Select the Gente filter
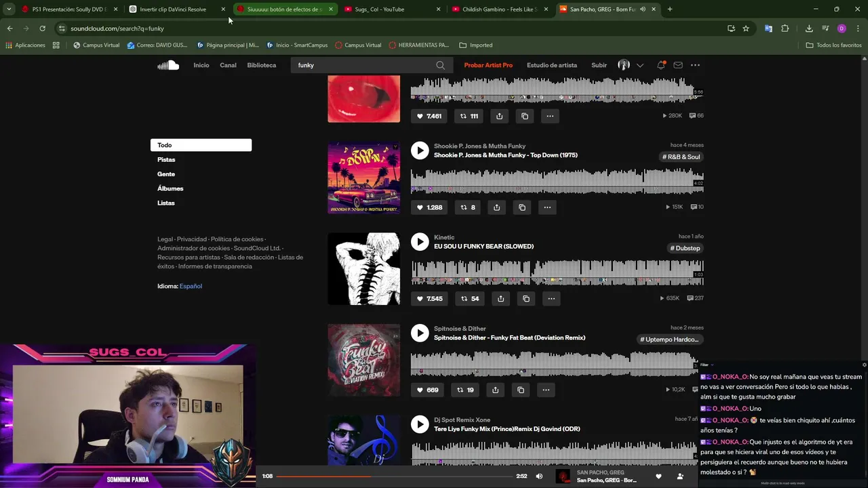868x488 pixels. [166, 174]
